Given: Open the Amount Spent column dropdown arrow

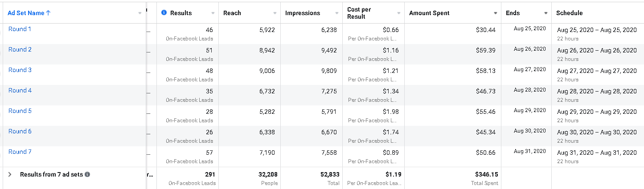Looking at the screenshot, I should click(x=495, y=13).
